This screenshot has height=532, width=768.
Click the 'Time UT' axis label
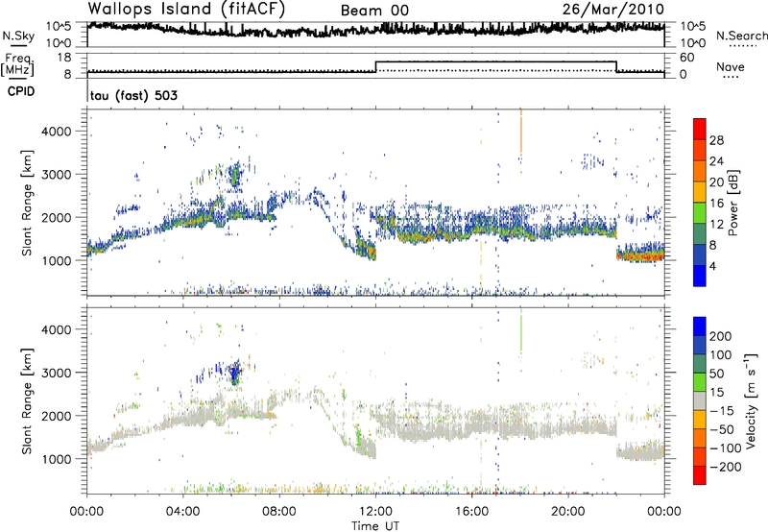coord(375,525)
